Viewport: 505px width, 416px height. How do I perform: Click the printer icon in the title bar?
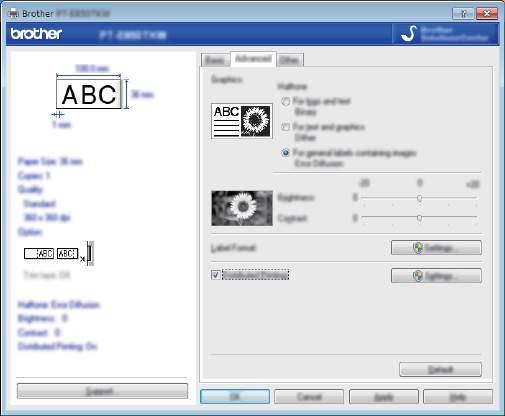coord(13,13)
